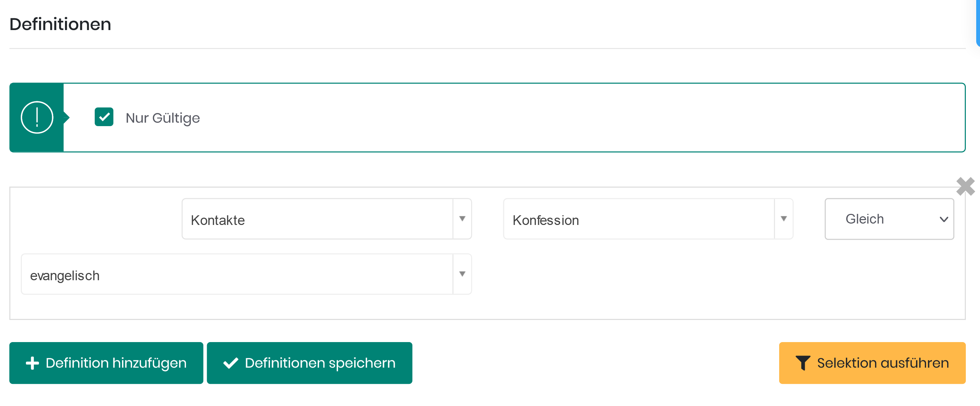Click the Konfession selection field
This screenshot has height=406, width=980.
point(639,219)
